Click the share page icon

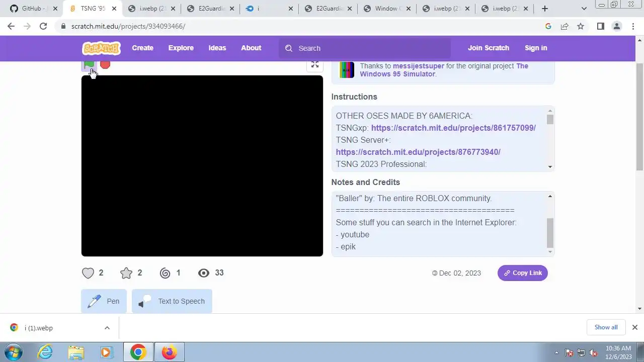[565, 26]
